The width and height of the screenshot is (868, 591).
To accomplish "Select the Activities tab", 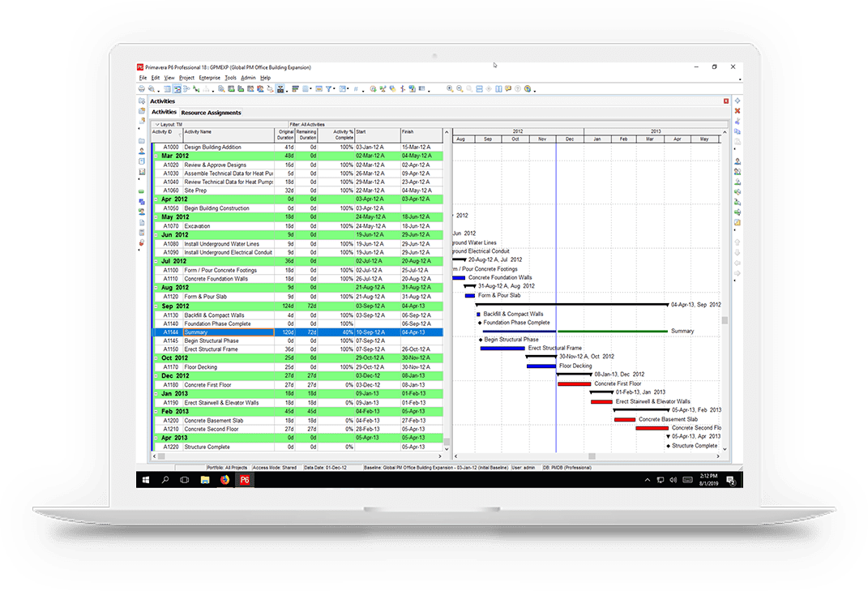I will [x=164, y=112].
